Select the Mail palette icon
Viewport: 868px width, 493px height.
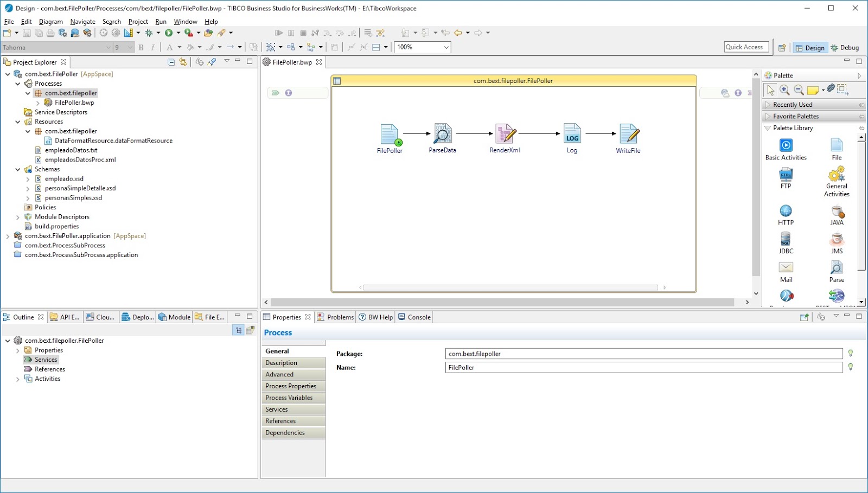(786, 268)
